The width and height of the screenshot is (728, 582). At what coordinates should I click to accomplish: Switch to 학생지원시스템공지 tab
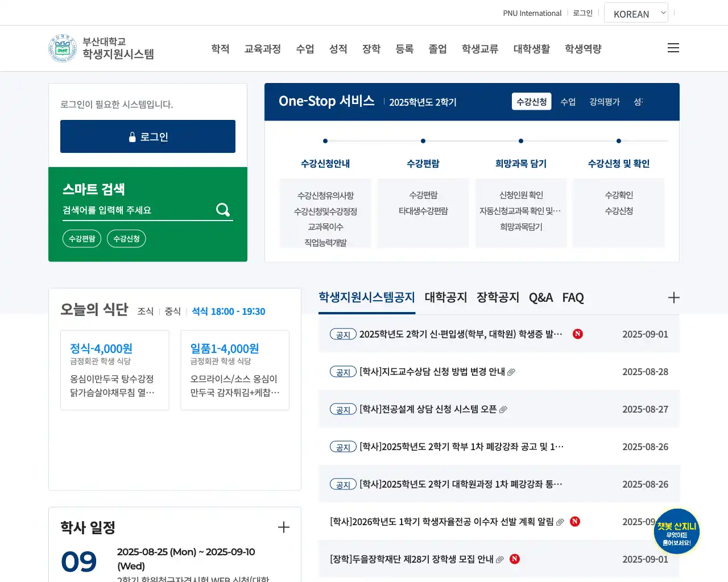pyautogui.click(x=367, y=297)
